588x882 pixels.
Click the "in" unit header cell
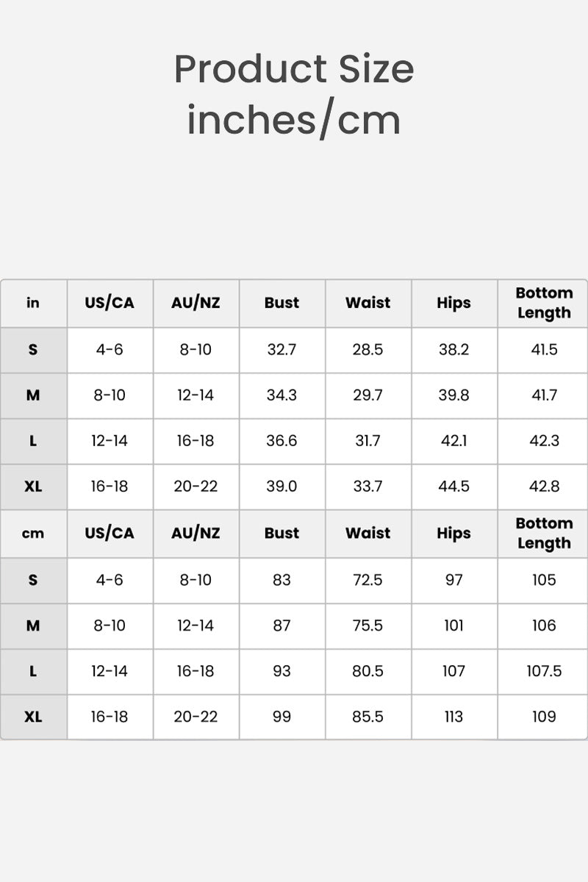coord(33,303)
